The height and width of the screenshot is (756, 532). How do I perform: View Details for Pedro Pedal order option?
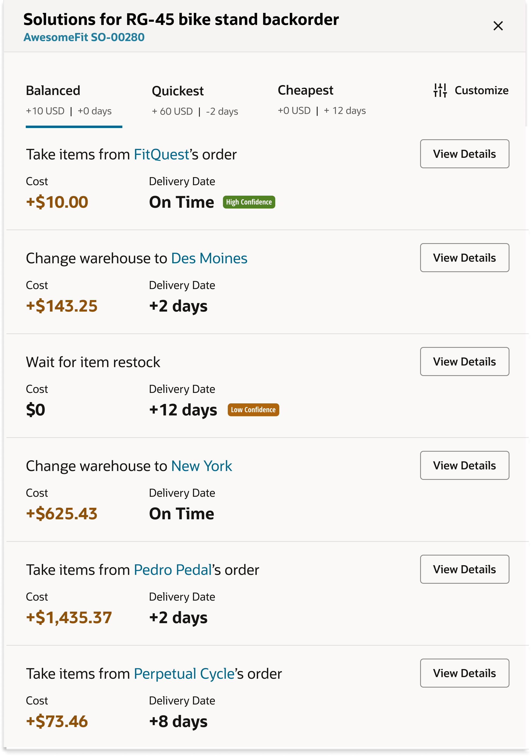tap(464, 569)
